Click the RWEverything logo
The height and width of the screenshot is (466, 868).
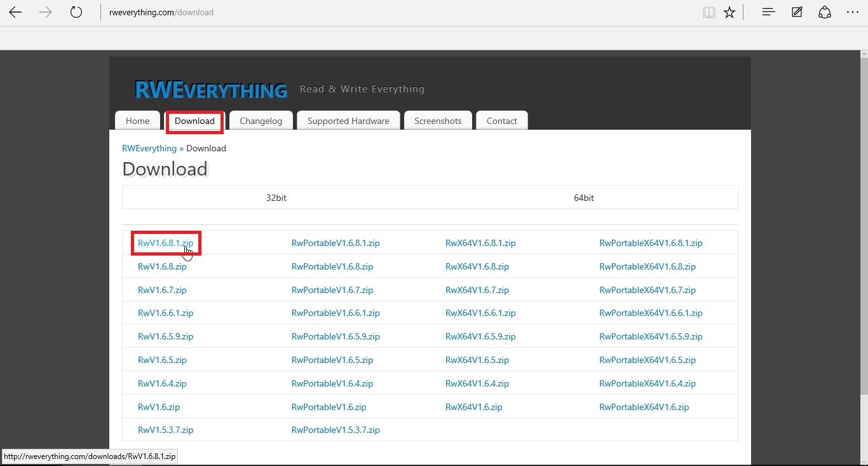tap(211, 90)
